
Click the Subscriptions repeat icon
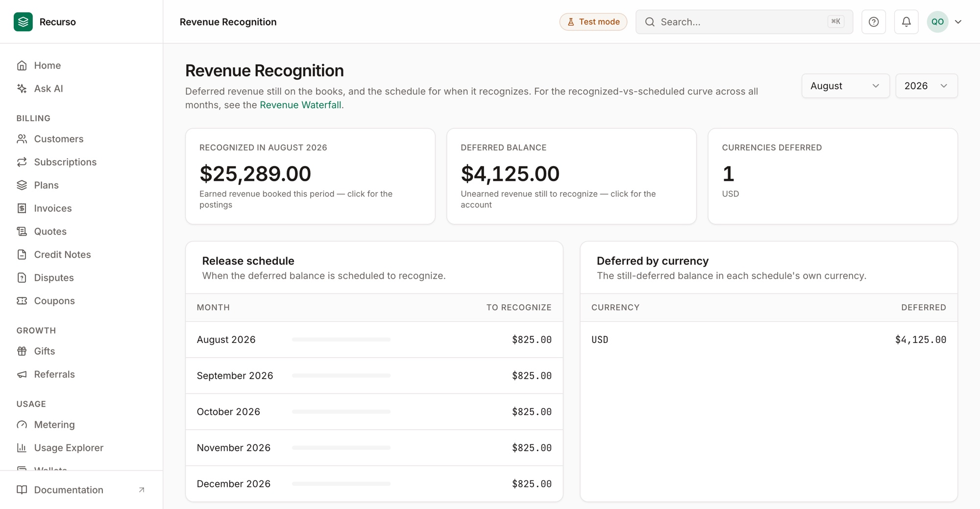coord(22,162)
